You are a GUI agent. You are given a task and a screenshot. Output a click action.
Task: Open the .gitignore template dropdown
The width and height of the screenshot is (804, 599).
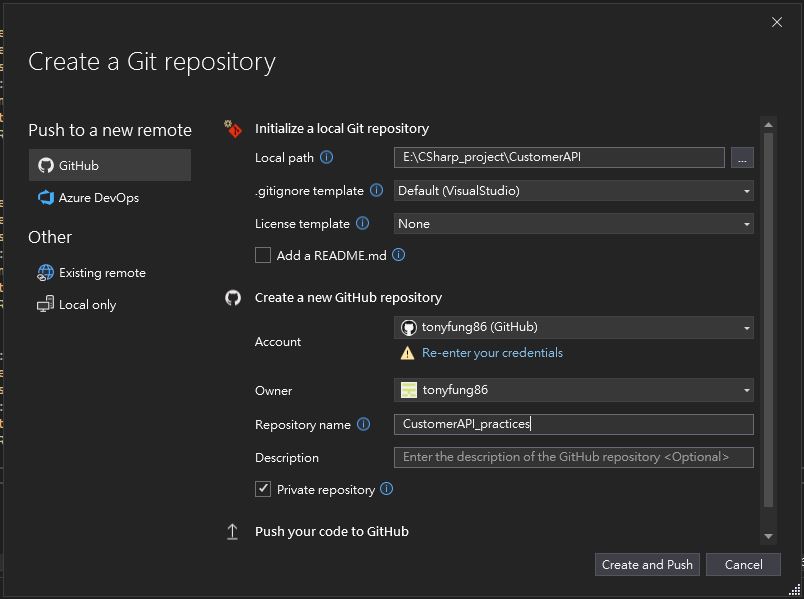573,190
